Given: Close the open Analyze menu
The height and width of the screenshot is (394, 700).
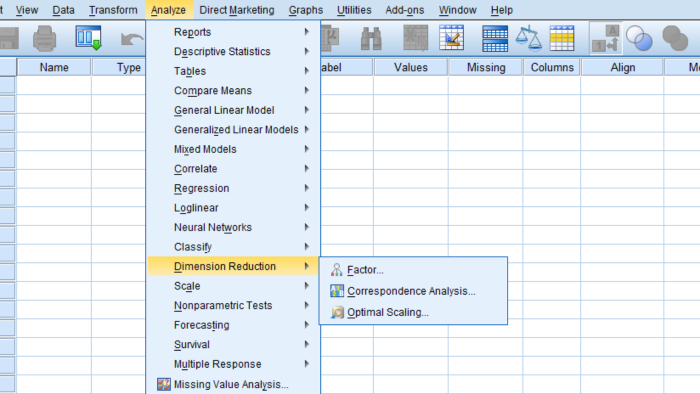Looking at the screenshot, I should [x=168, y=10].
